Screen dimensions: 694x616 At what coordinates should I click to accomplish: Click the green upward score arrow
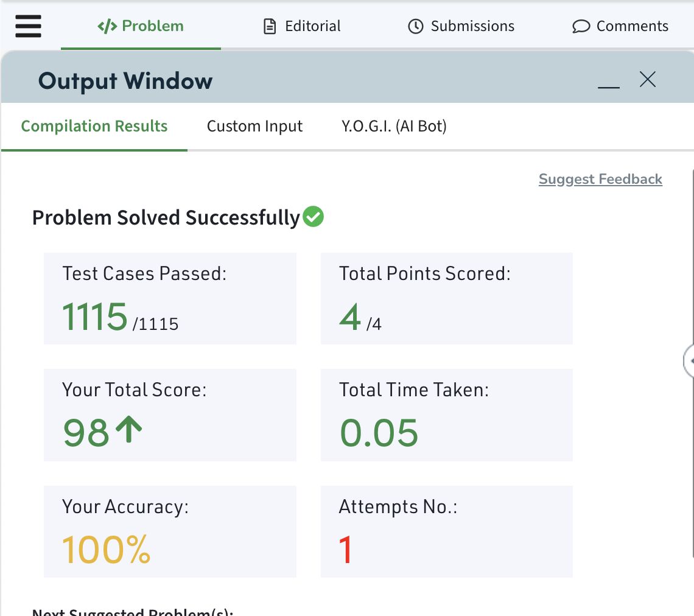[129, 430]
